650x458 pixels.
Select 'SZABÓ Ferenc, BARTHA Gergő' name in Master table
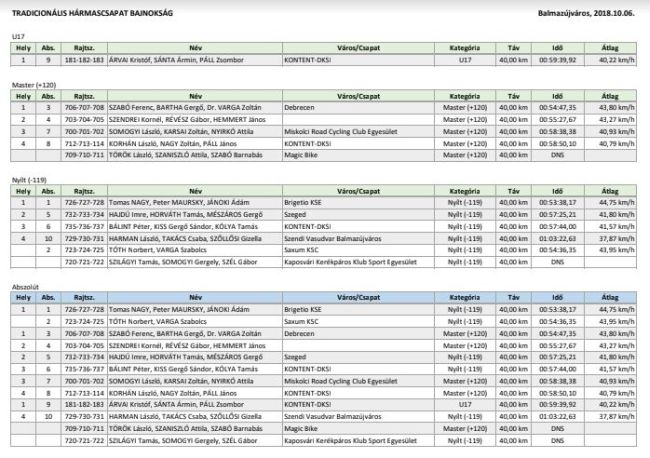point(156,107)
